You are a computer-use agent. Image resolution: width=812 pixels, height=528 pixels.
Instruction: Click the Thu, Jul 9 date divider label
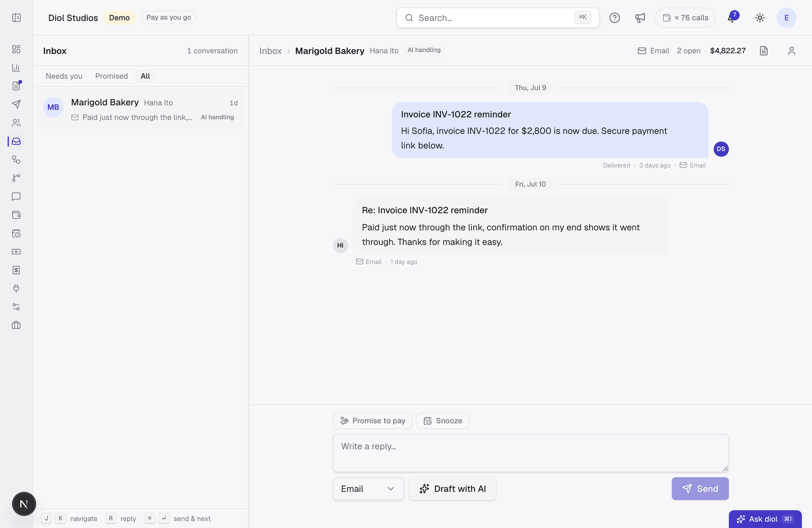tap(530, 88)
